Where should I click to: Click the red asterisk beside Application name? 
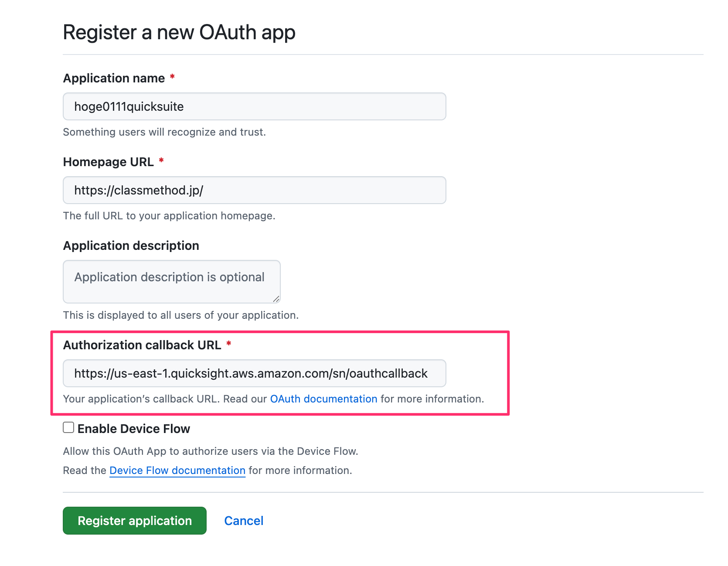[172, 77]
